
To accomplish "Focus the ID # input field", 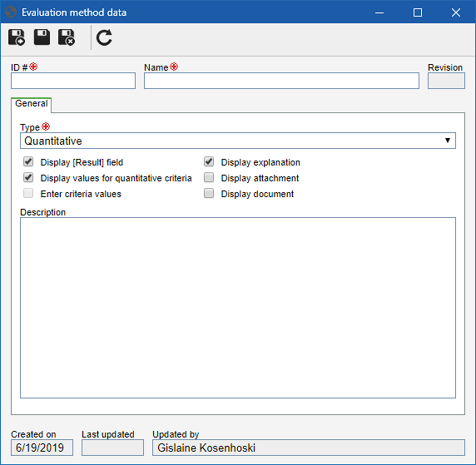I will coord(73,81).
